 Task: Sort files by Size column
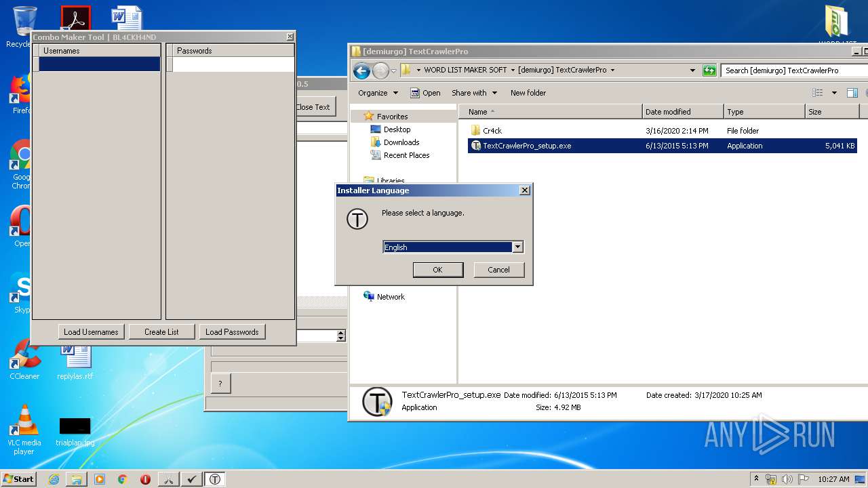pyautogui.click(x=832, y=112)
